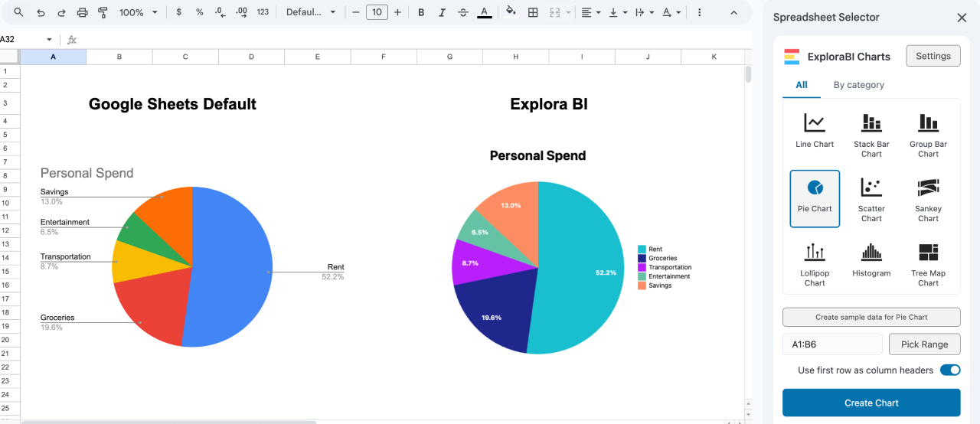
Task: Click the Explora BI pie chart
Action: pyautogui.click(x=538, y=268)
